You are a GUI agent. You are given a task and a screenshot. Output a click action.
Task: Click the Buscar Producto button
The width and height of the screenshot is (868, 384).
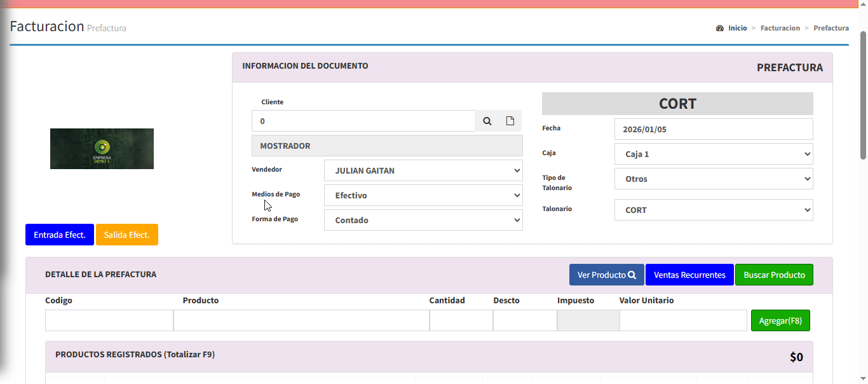pyautogui.click(x=774, y=275)
